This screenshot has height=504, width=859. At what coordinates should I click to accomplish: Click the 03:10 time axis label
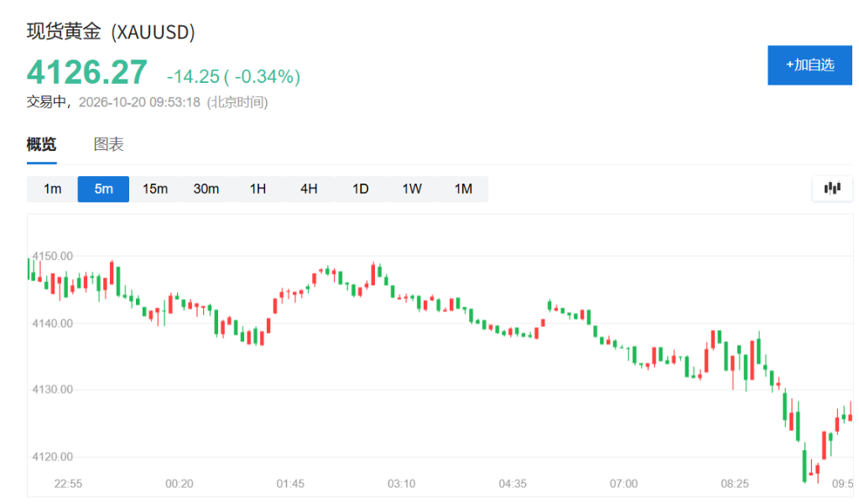[x=402, y=484]
